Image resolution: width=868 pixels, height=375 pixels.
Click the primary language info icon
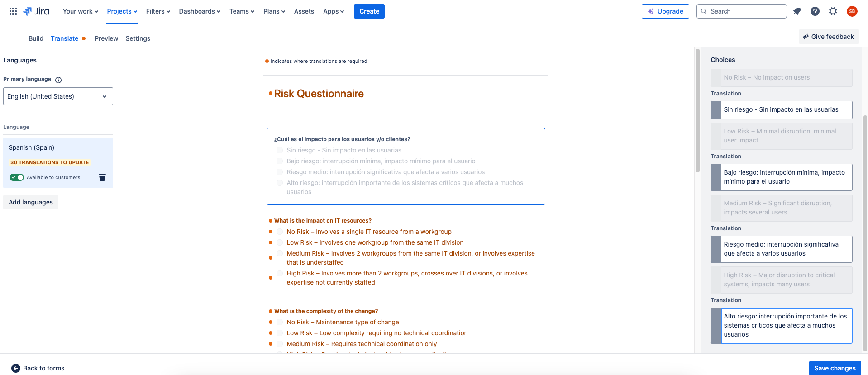[58, 80]
